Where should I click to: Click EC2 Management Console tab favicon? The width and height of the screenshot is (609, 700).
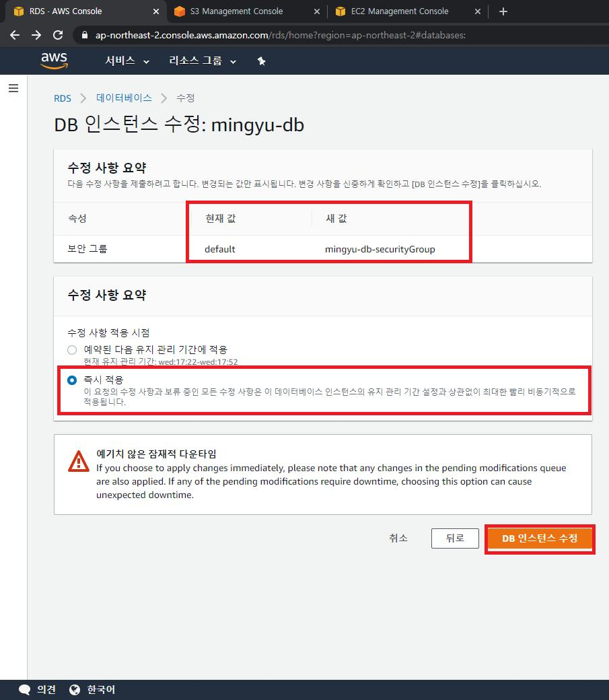coord(341,11)
